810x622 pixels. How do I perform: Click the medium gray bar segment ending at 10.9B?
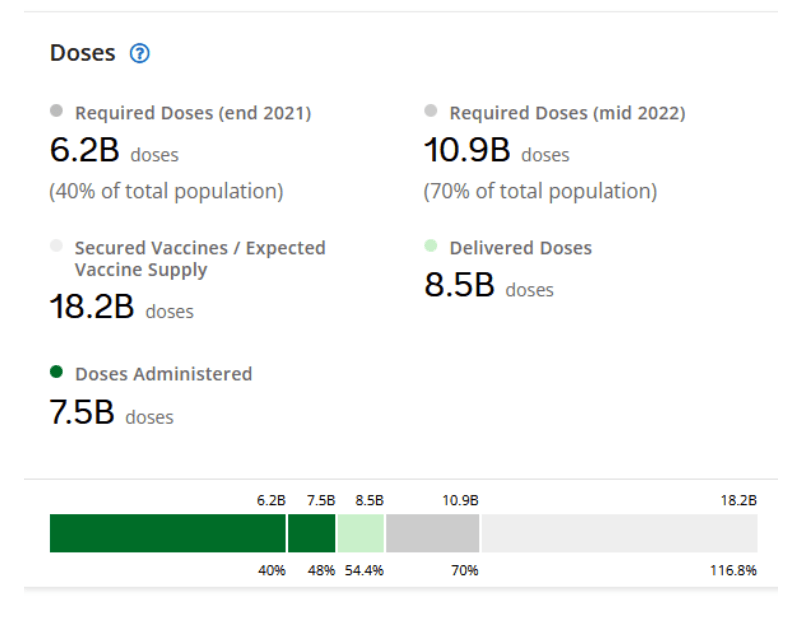(432, 533)
